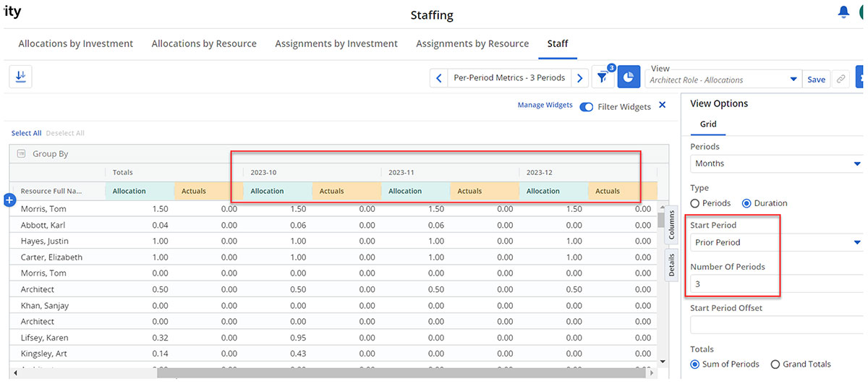Image resolution: width=868 pixels, height=384 pixels.
Task: Click the Save view button
Action: coord(816,80)
